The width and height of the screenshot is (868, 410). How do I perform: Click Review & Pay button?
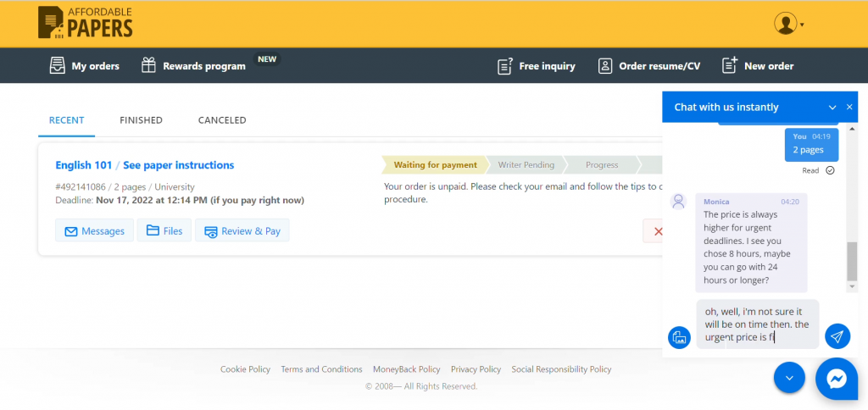click(242, 230)
